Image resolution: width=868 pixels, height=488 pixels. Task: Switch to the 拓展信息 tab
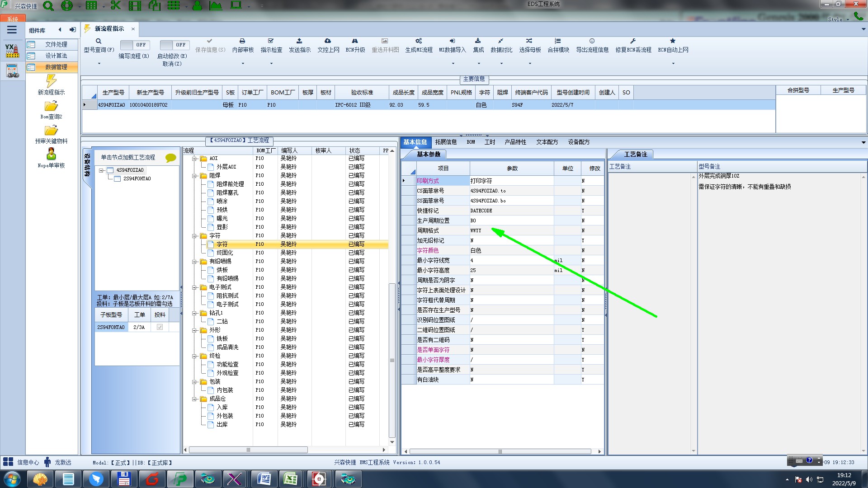click(x=445, y=142)
